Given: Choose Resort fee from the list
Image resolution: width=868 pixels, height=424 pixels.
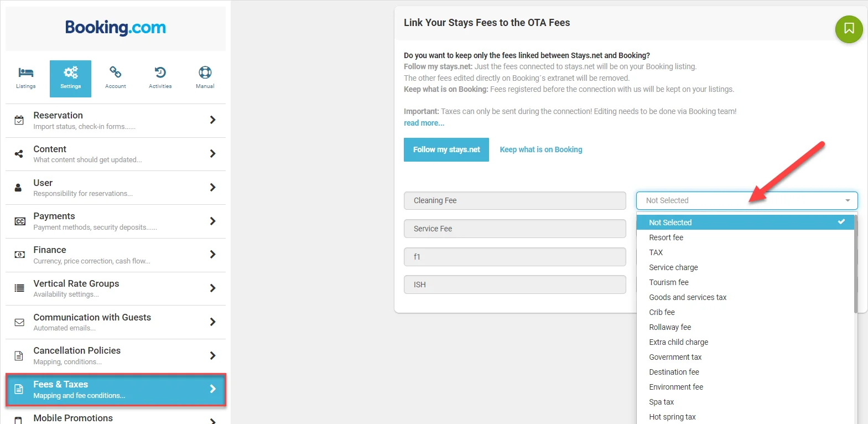Looking at the screenshot, I should click(666, 237).
